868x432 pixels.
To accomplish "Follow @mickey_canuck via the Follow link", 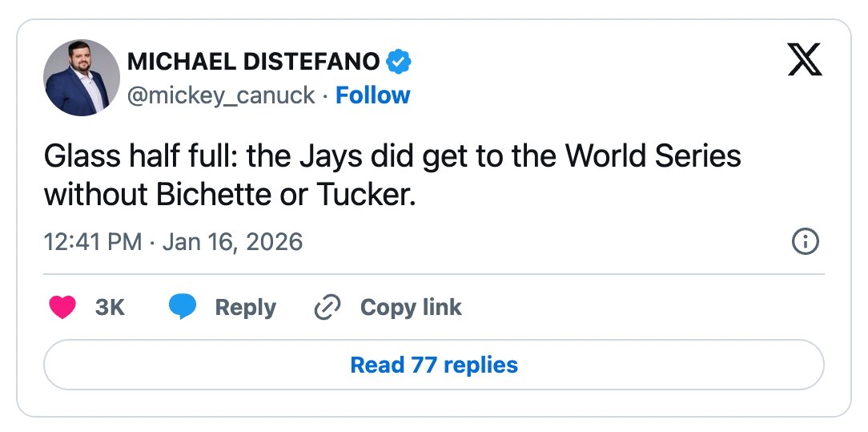I will (372, 95).
